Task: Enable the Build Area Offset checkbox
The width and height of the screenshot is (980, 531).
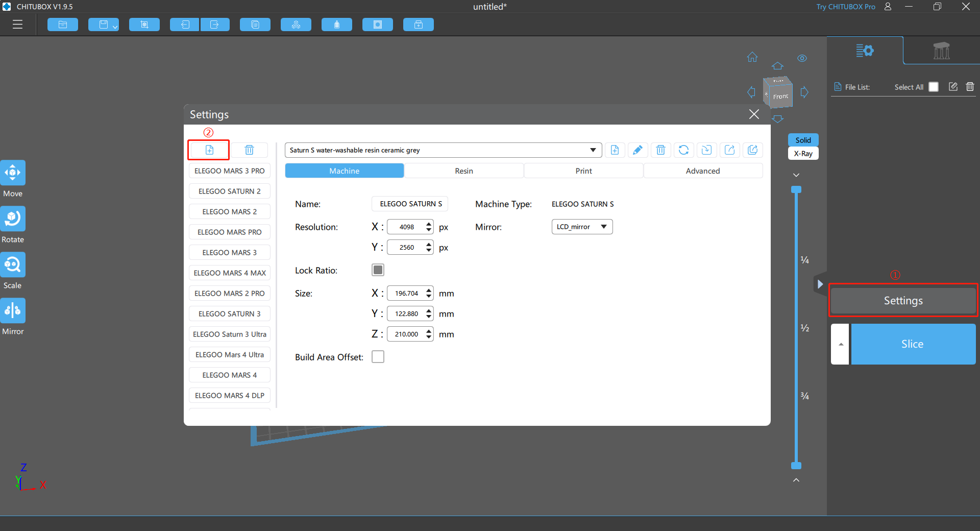Action: click(378, 357)
